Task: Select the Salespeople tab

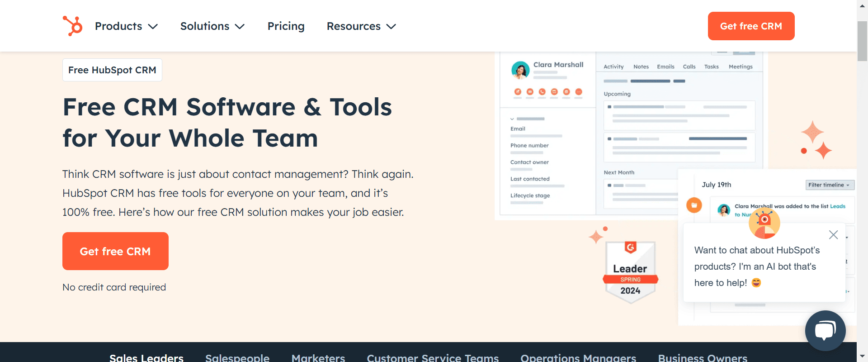Action: (237, 357)
